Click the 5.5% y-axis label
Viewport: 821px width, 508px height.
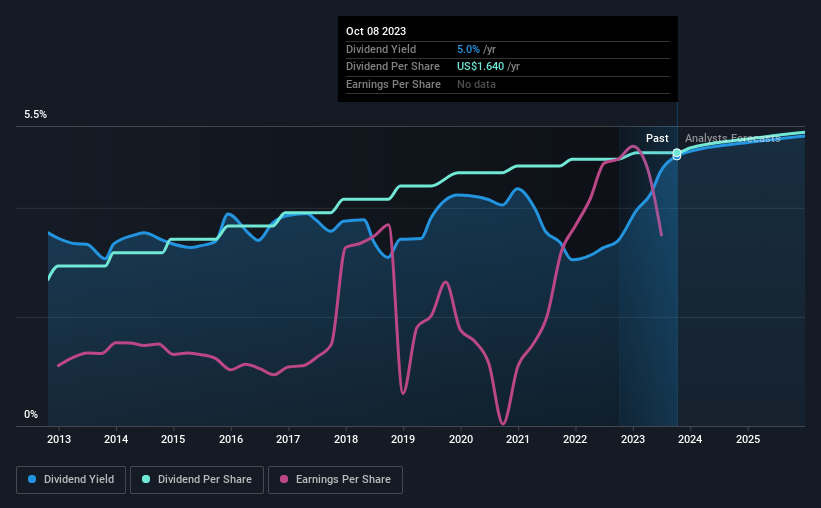(x=35, y=115)
